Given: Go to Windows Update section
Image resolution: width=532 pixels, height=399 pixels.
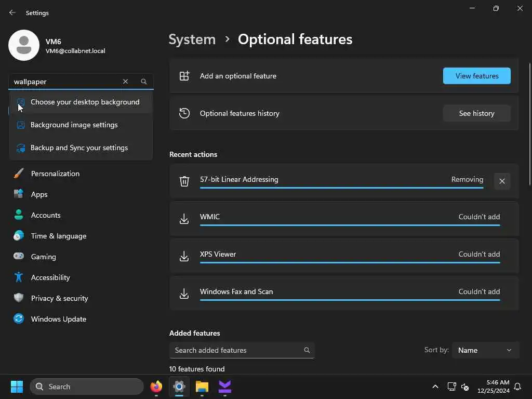Looking at the screenshot, I should 58,319.
